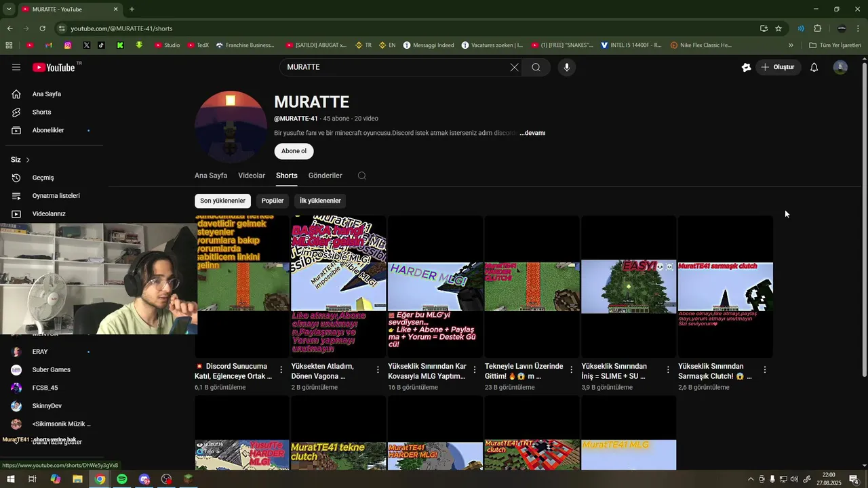Open the account avatar menu
868x488 pixels.
pyautogui.click(x=840, y=67)
